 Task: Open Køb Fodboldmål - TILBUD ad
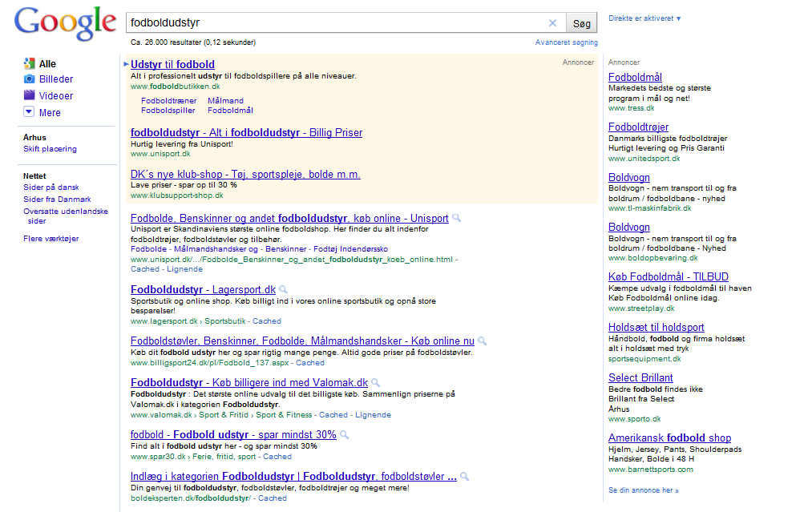click(x=669, y=277)
